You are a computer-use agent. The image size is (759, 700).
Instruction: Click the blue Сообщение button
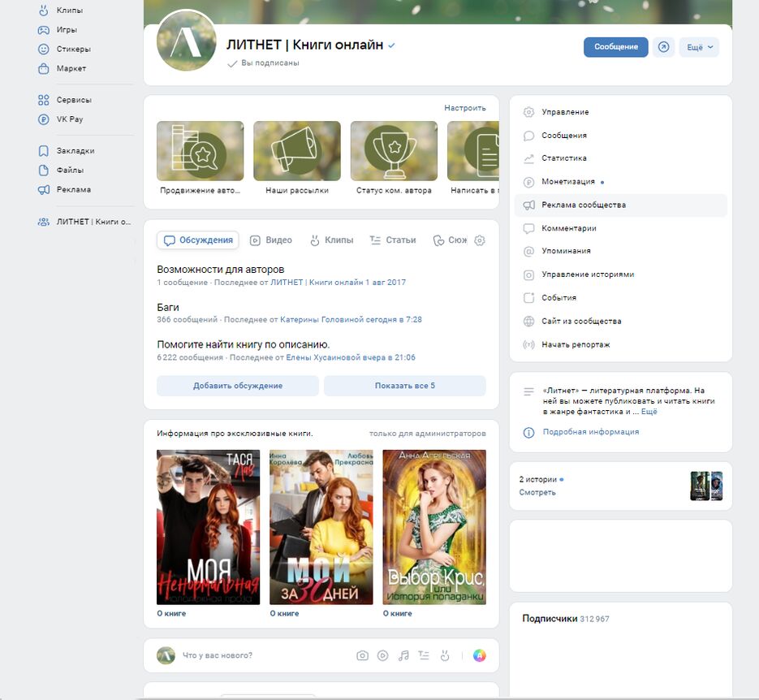(x=615, y=47)
